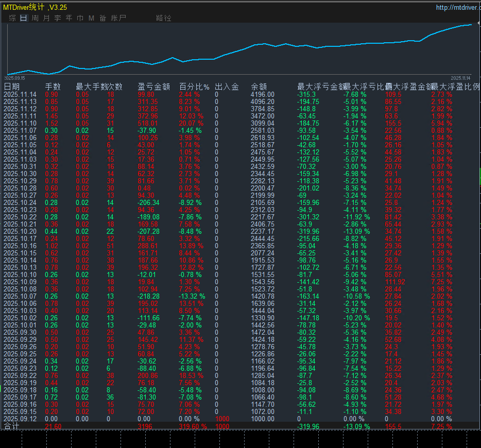This screenshot has height=448, width=481.
Task: Click the 盈亏金额 column header
Action: pos(153,87)
